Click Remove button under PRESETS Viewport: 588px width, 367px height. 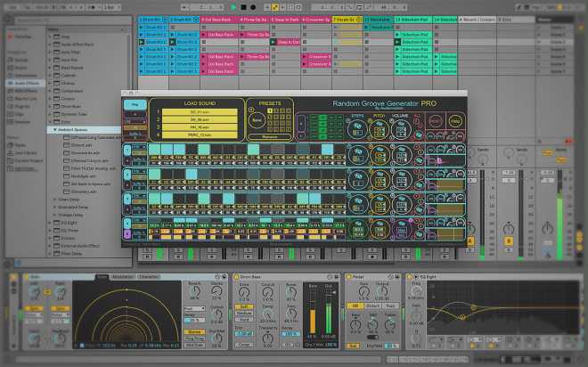click(x=270, y=137)
